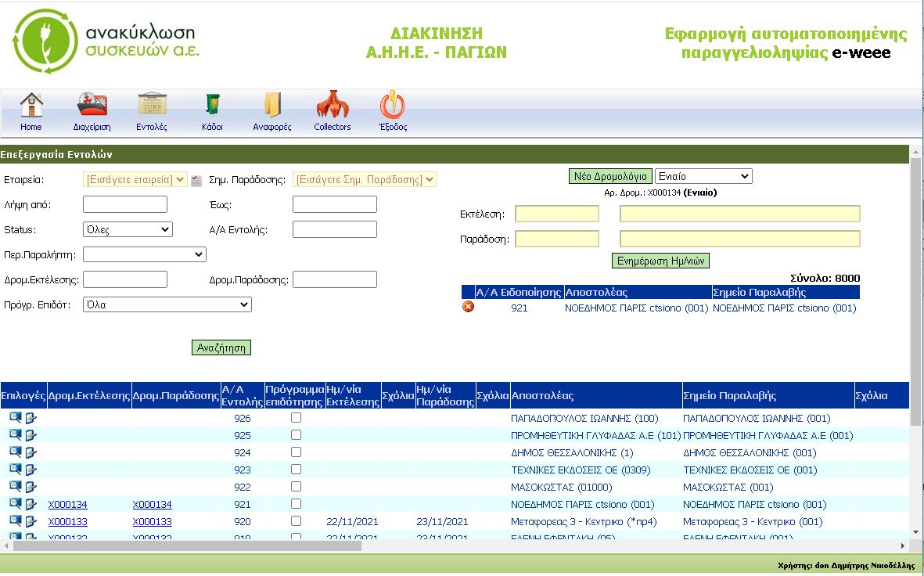Open the Πρόγρ. Επιδότ dropdown showing Όλα

pos(167,304)
